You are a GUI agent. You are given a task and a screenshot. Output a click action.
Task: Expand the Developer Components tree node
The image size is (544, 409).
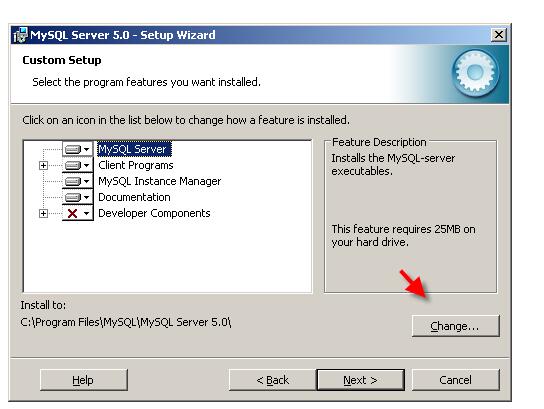pyautogui.click(x=43, y=213)
